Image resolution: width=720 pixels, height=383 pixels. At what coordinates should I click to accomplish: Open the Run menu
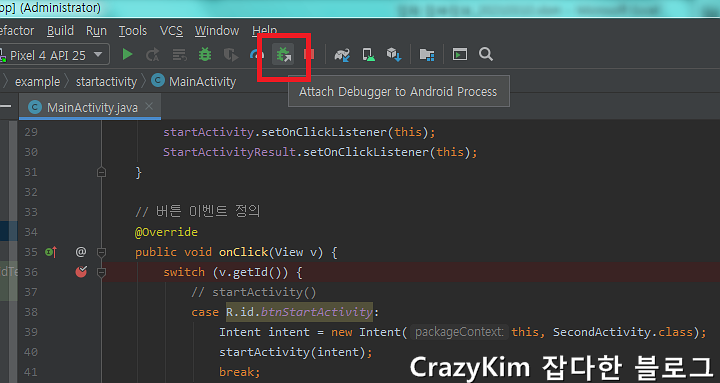point(96,31)
